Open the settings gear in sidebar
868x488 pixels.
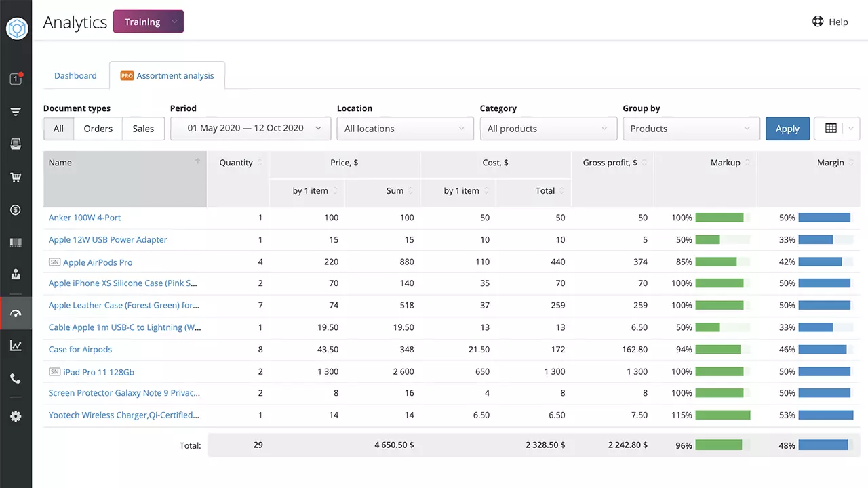(16, 416)
